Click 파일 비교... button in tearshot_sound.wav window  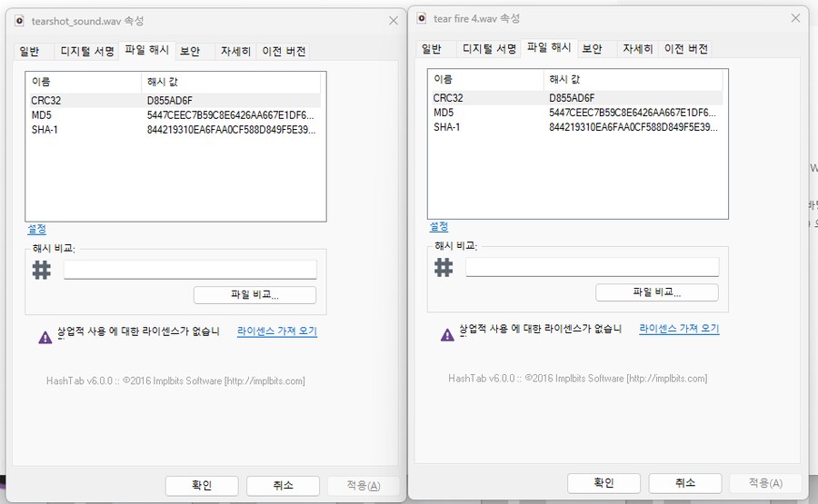tap(254, 295)
